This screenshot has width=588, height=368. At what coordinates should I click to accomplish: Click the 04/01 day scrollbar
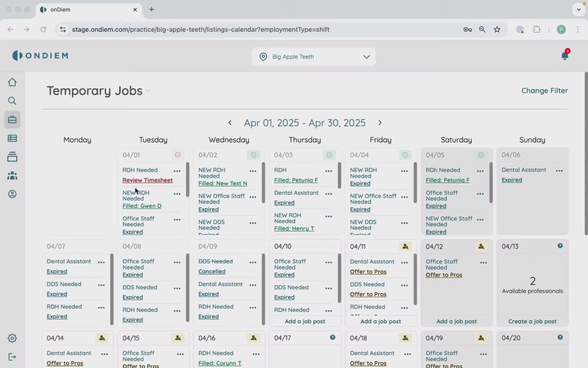coord(187,179)
